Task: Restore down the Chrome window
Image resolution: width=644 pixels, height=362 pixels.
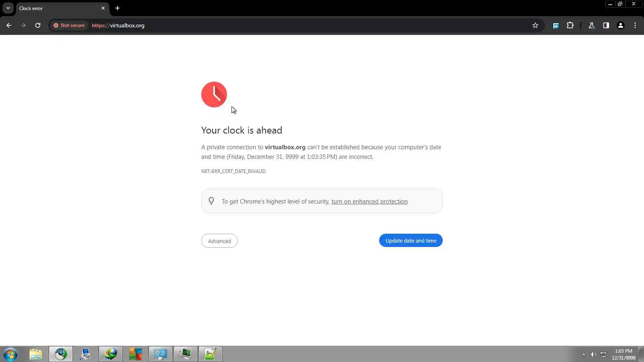Action: pos(620,4)
